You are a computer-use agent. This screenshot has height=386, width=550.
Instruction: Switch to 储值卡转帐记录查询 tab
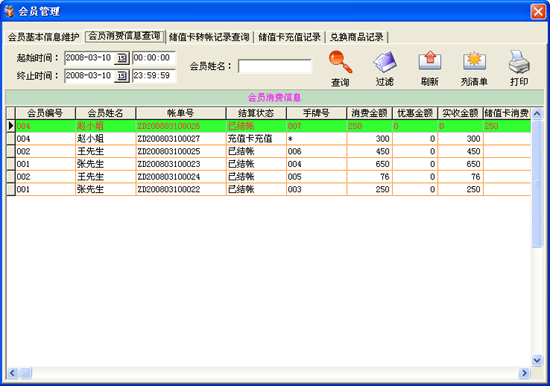pos(209,37)
